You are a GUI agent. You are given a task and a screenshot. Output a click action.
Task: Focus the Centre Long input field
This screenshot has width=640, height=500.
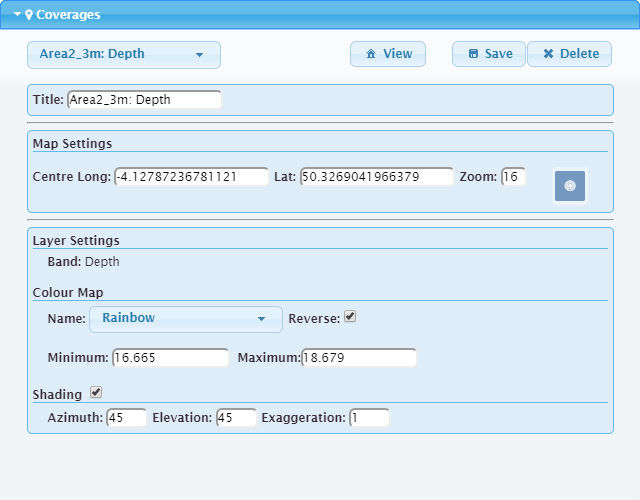191,177
